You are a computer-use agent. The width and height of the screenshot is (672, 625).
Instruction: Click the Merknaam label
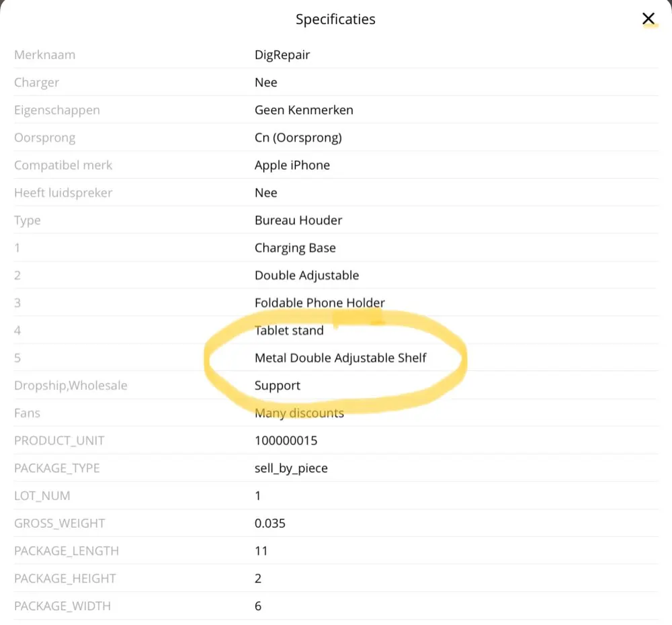44,55
